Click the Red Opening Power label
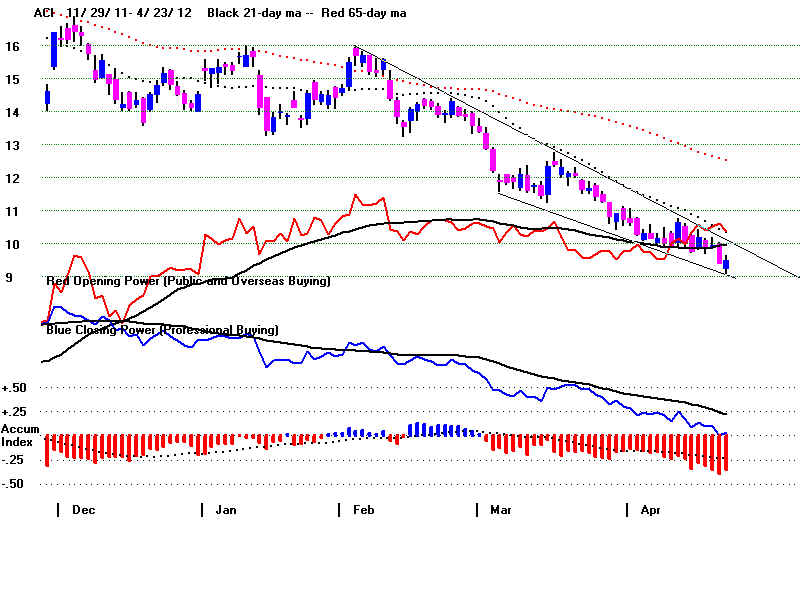Image resolution: width=800 pixels, height=600 pixels. 188,282
